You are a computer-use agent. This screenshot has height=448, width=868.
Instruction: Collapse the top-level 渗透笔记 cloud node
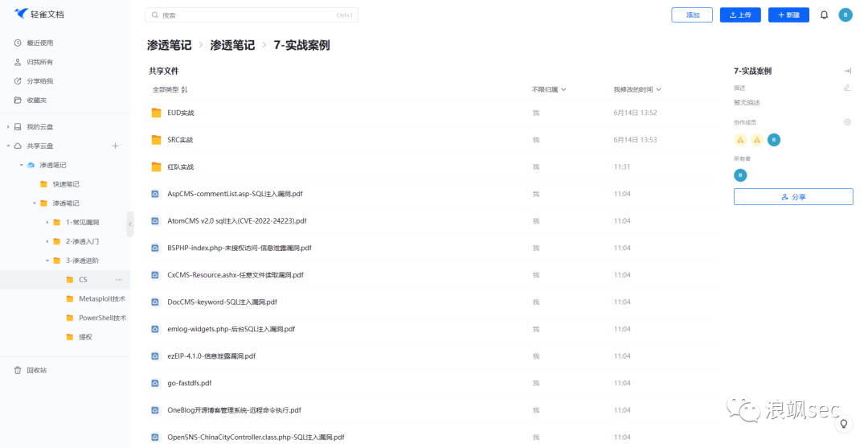(x=22, y=165)
